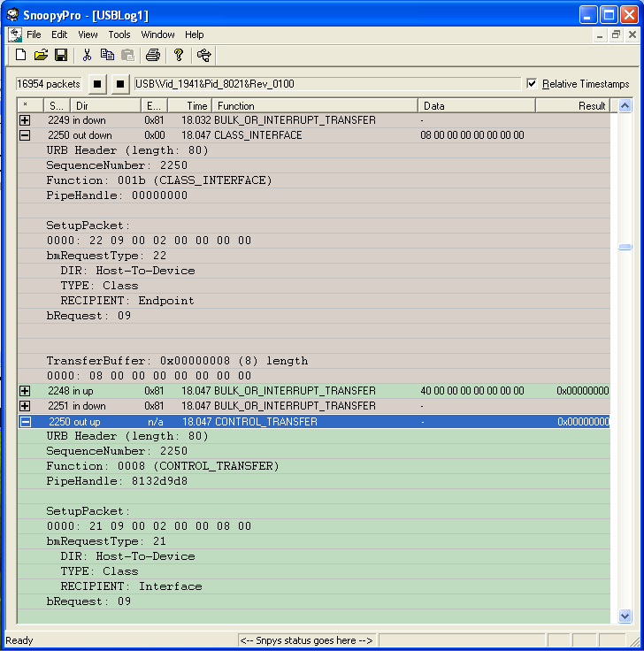Click the vertical scrollbar thumb

tap(625, 247)
